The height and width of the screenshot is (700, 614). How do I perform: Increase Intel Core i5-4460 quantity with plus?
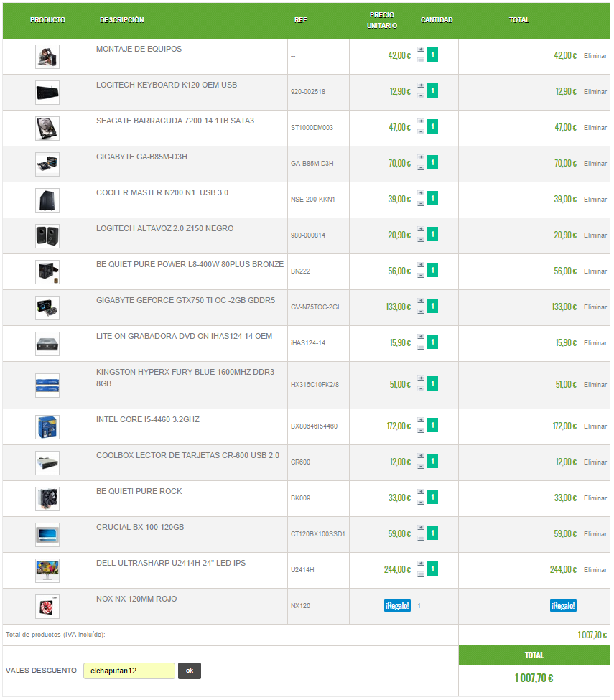tap(421, 420)
